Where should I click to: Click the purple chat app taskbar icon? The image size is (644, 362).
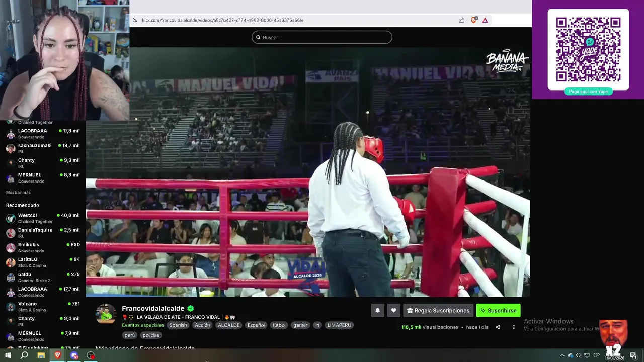tap(74, 355)
